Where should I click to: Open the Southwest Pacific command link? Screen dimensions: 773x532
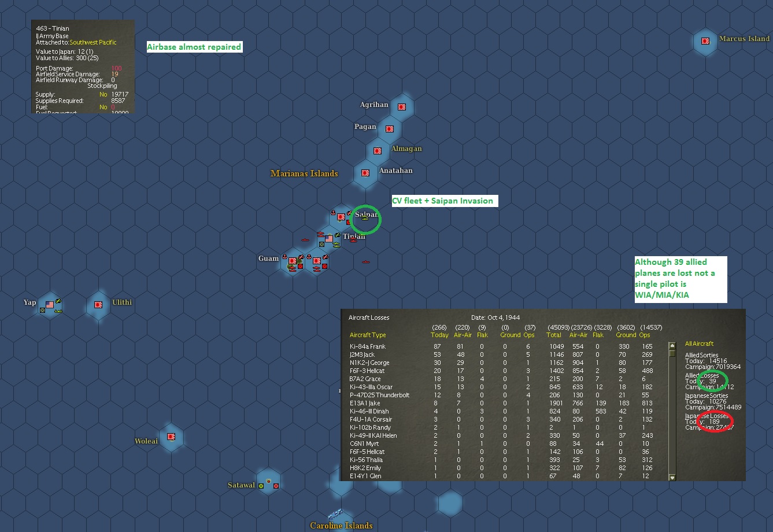point(93,42)
